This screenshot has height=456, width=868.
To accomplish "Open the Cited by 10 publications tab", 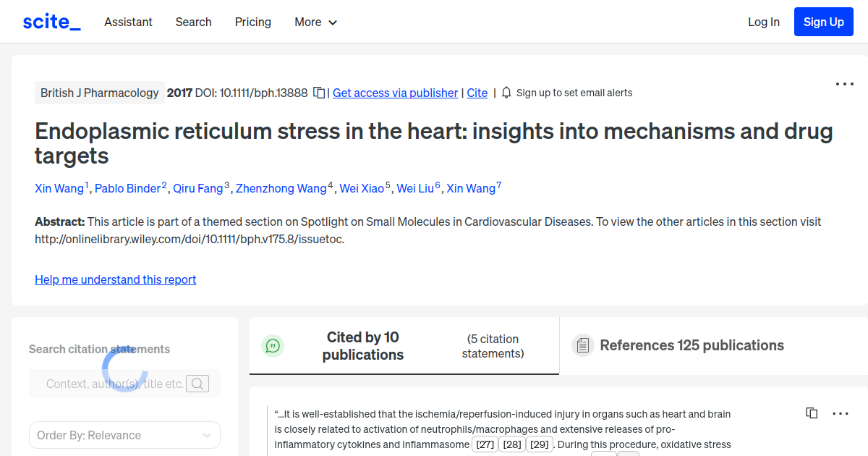I will [362, 345].
